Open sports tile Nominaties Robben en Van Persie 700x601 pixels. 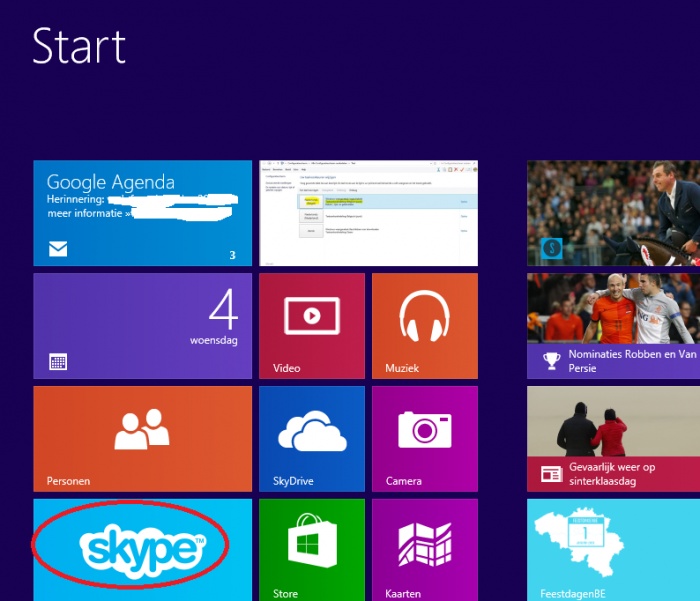point(613,326)
